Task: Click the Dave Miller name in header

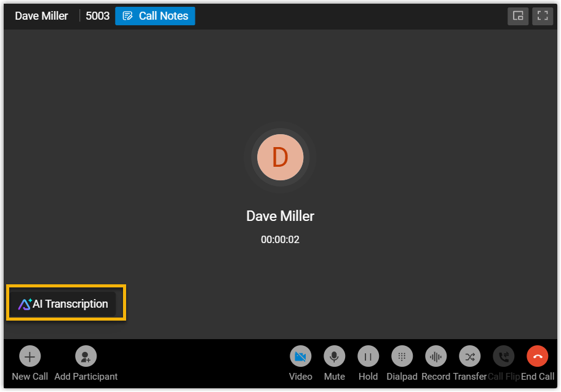Action: [41, 16]
